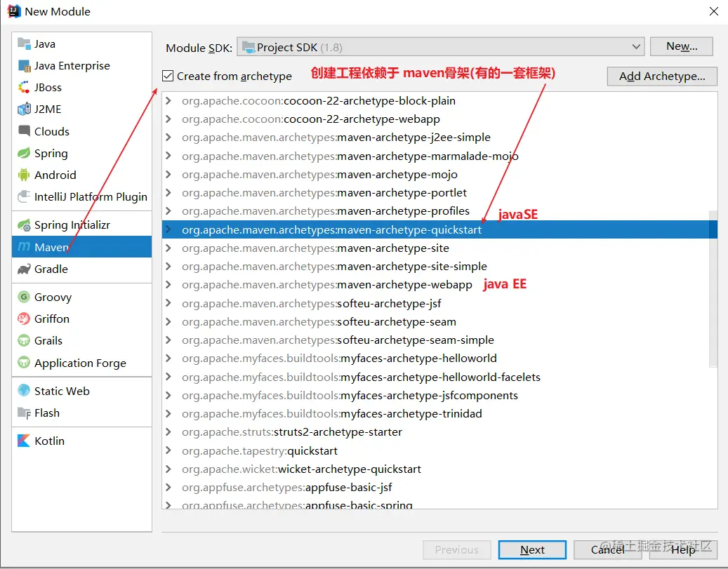728x569 pixels.
Task: Click the Help button
Action: 683,550
